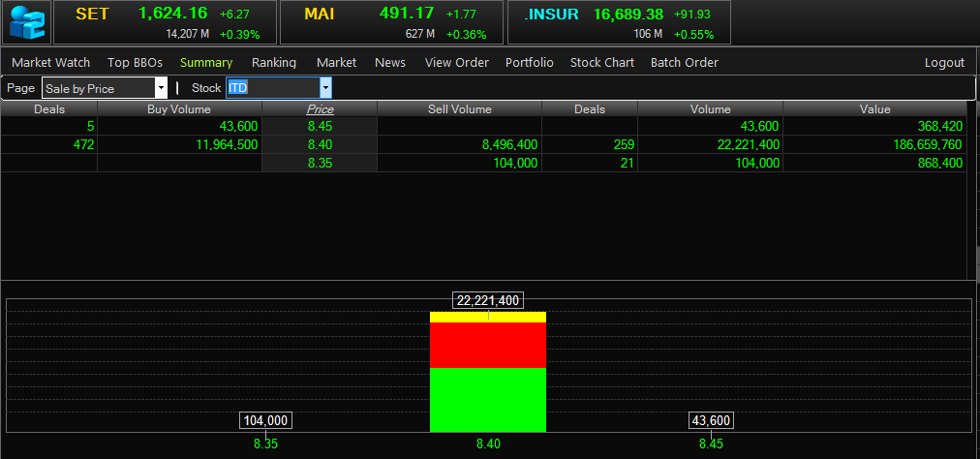Open View Order page
The image size is (980, 459).
click(x=457, y=62)
